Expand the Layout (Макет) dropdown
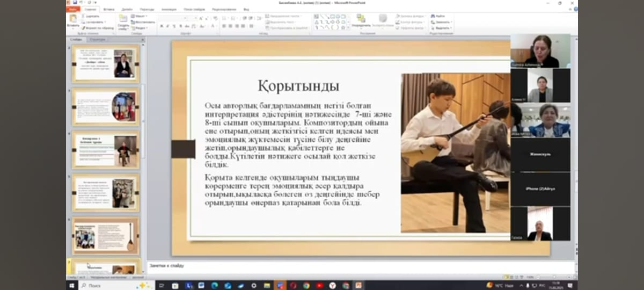Viewport: 644px width, 290px height. pyautogui.click(x=139, y=16)
